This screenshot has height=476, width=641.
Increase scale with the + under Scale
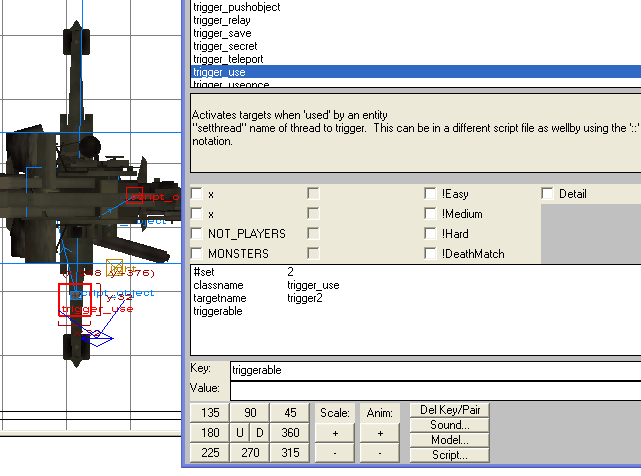pos(335,432)
